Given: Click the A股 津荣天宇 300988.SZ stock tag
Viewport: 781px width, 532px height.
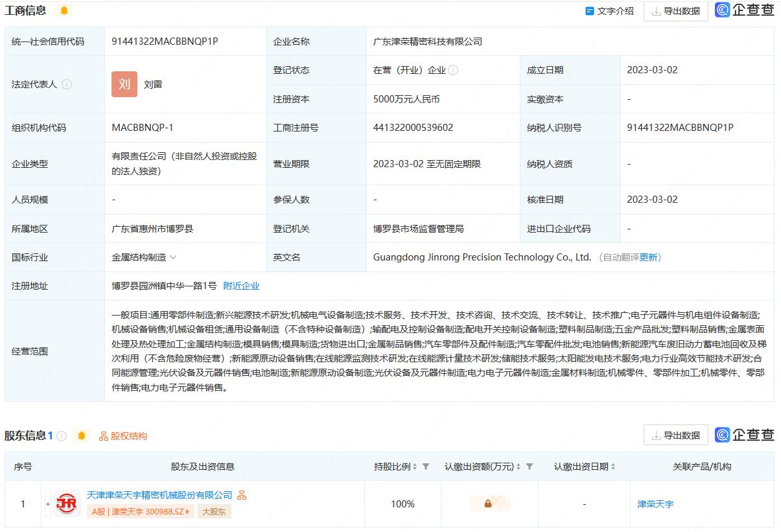Looking at the screenshot, I should click(x=141, y=511).
